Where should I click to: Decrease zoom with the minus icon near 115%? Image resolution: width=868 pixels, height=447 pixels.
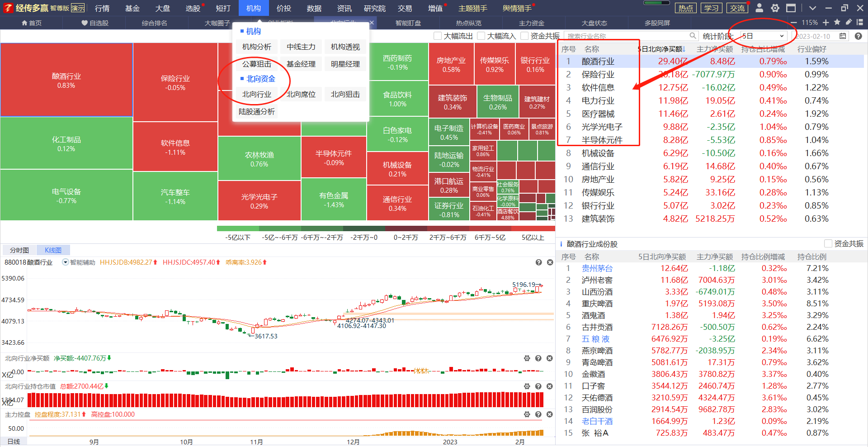(x=794, y=23)
